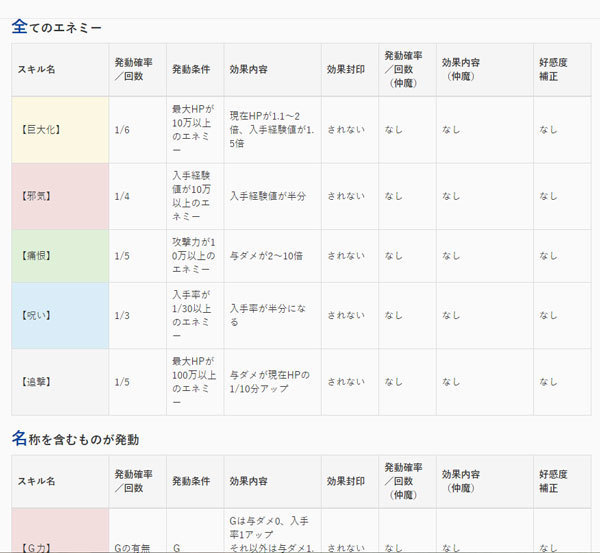
Task: Click the スキル名 header in the first table
Action: (36, 69)
